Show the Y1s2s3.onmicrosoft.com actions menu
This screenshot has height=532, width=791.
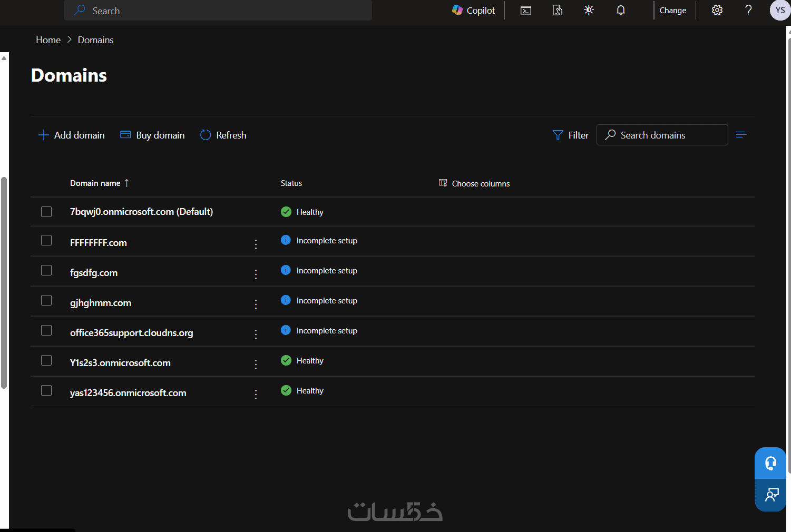pyautogui.click(x=256, y=364)
